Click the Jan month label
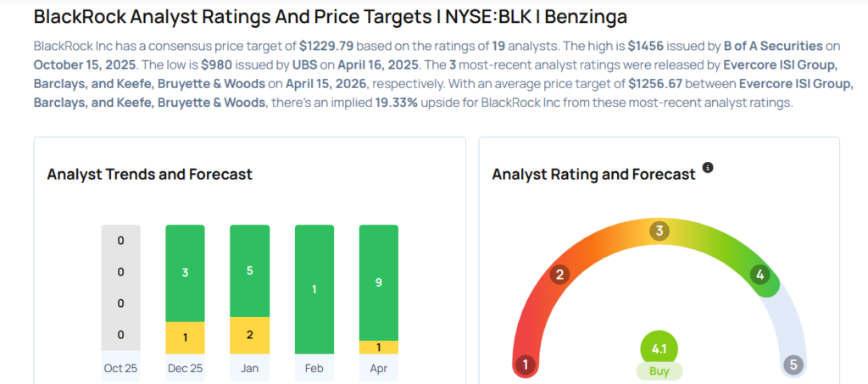 (249, 368)
